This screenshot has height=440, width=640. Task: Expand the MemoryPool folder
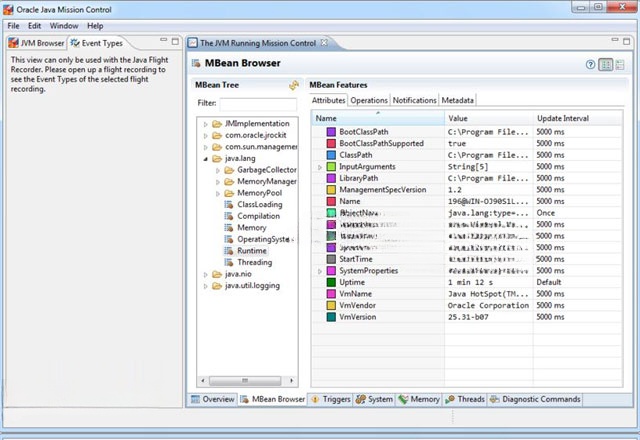[218, 193]
